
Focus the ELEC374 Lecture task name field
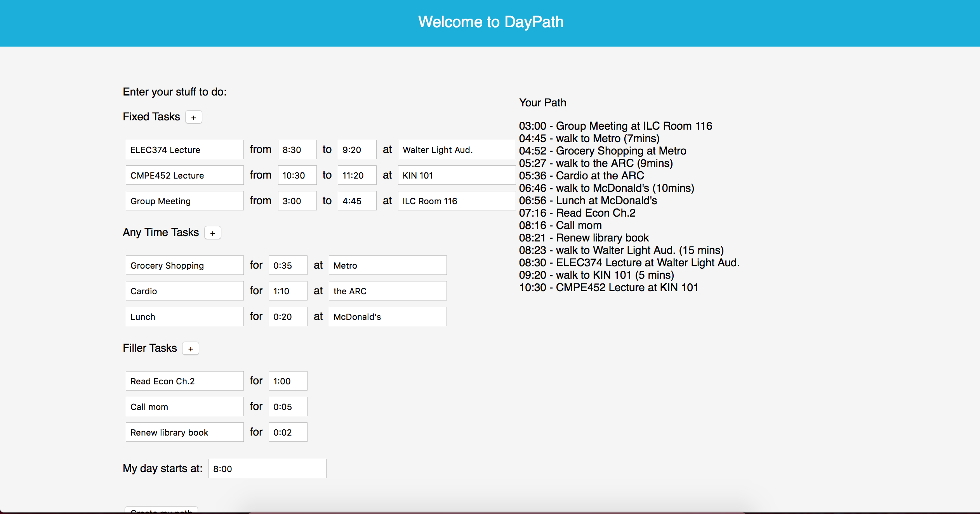pos(184,150)
